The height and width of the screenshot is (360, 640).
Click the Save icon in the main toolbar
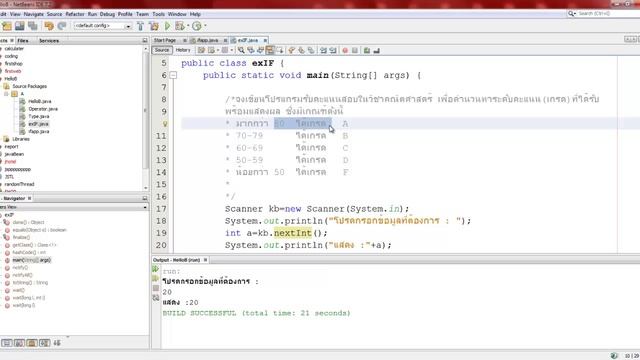(x=20, y=26)
